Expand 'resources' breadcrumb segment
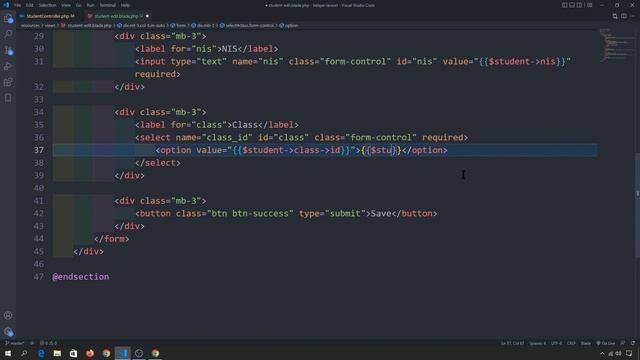The image size is (640, 360). (30, 25)
